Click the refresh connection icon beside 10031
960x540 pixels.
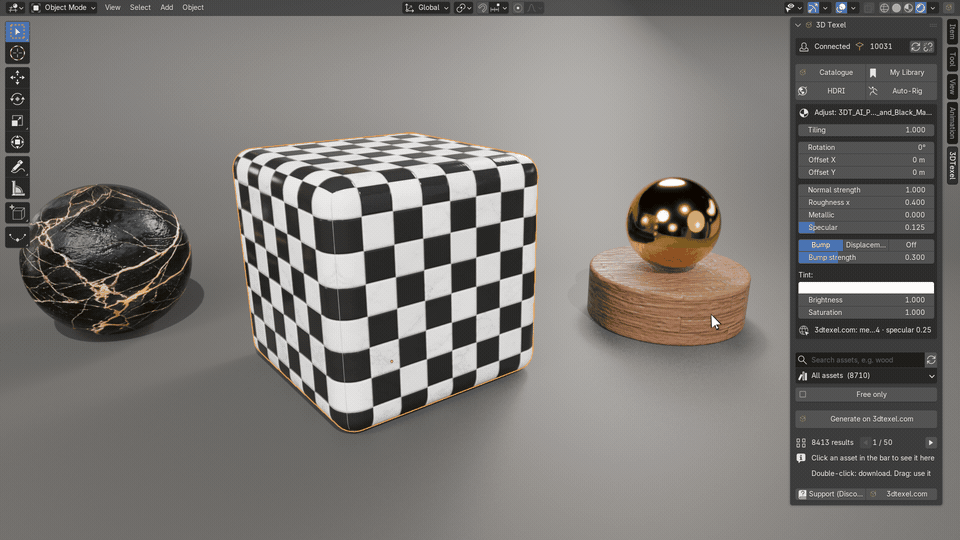click(915, 47)
